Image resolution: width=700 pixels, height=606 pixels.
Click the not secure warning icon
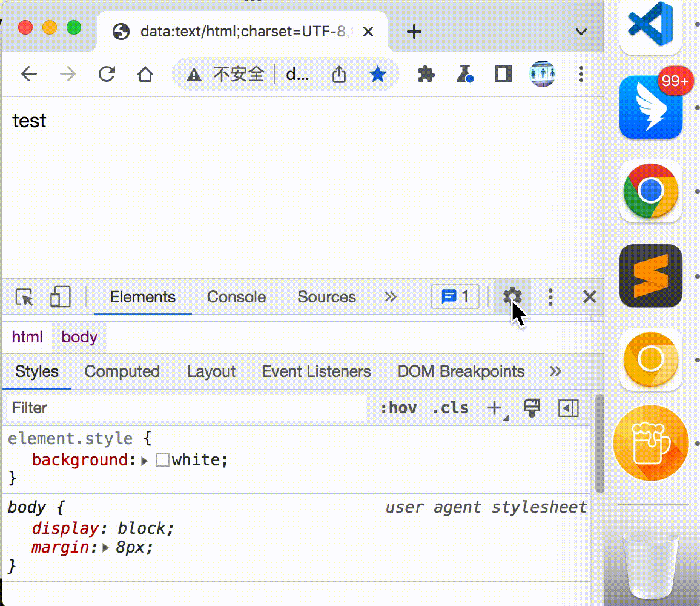194,75
